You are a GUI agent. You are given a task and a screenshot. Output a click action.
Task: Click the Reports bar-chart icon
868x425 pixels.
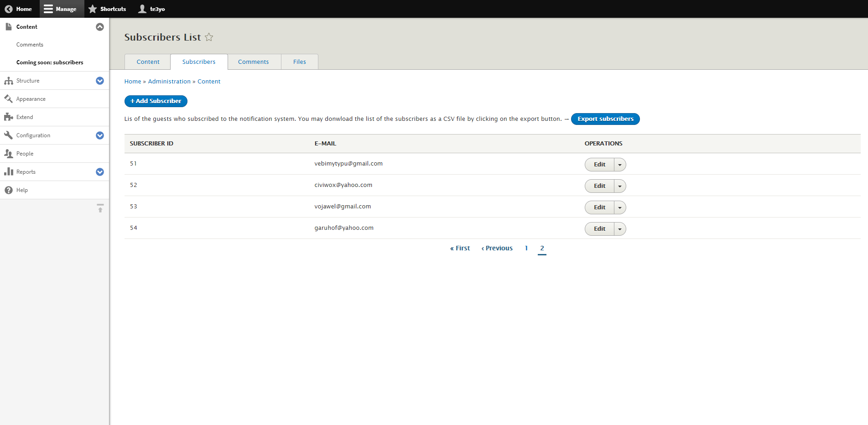tap(9, 172)
